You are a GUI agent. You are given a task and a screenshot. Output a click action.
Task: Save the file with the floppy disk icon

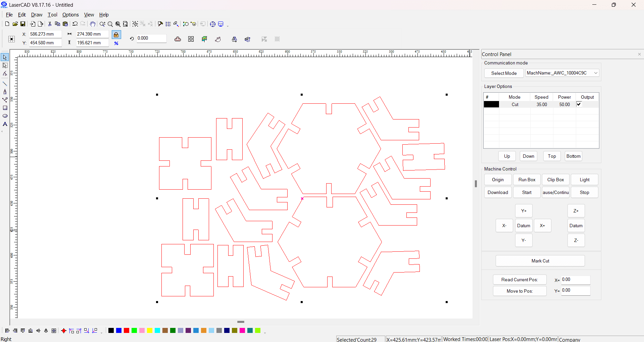pyautogui.click(x=23, y=24)
